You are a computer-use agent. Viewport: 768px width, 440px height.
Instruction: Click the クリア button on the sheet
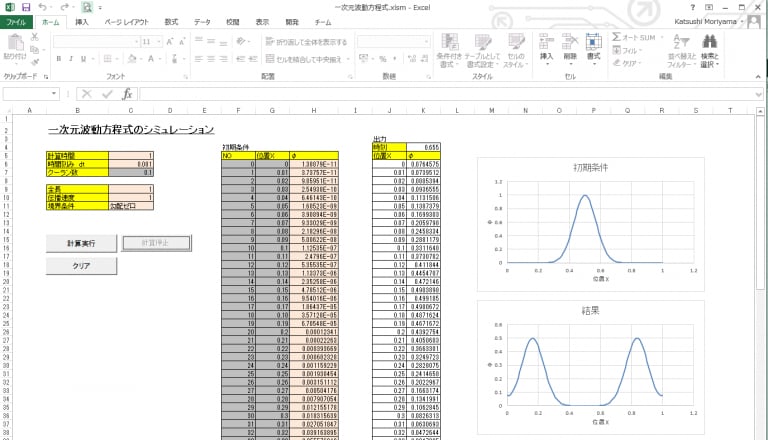81,266
